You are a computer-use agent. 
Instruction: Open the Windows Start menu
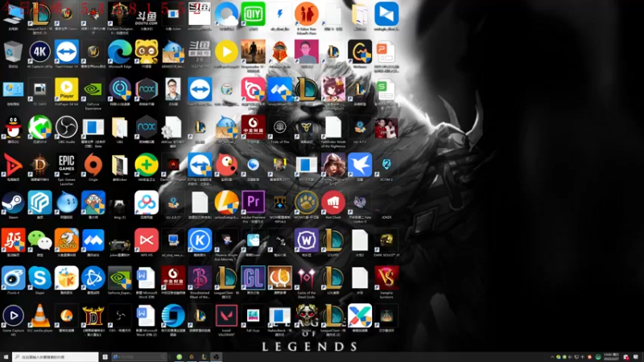point(6,357)
